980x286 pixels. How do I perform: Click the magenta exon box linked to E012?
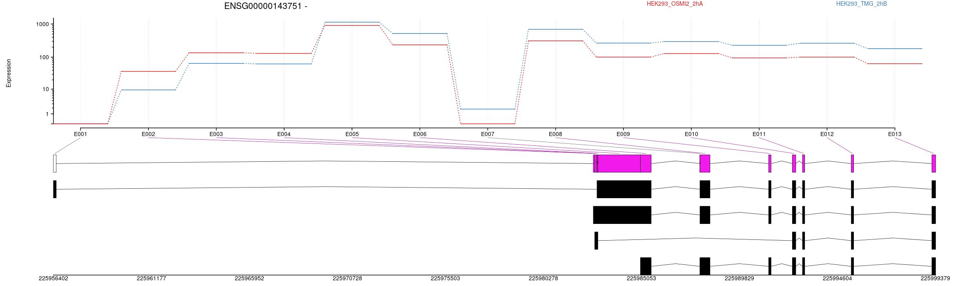tap(852, 163)
